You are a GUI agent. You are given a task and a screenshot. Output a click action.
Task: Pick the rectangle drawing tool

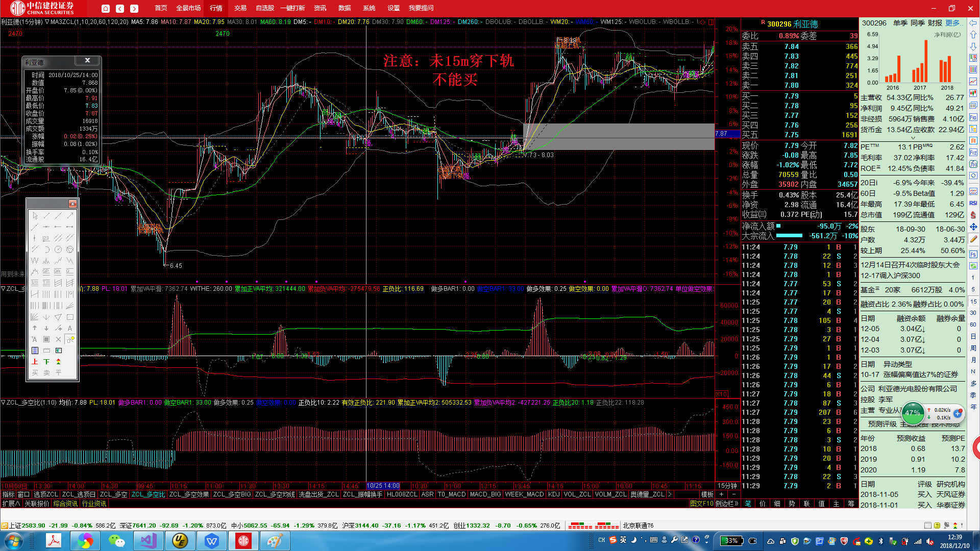tap(69, 317)
